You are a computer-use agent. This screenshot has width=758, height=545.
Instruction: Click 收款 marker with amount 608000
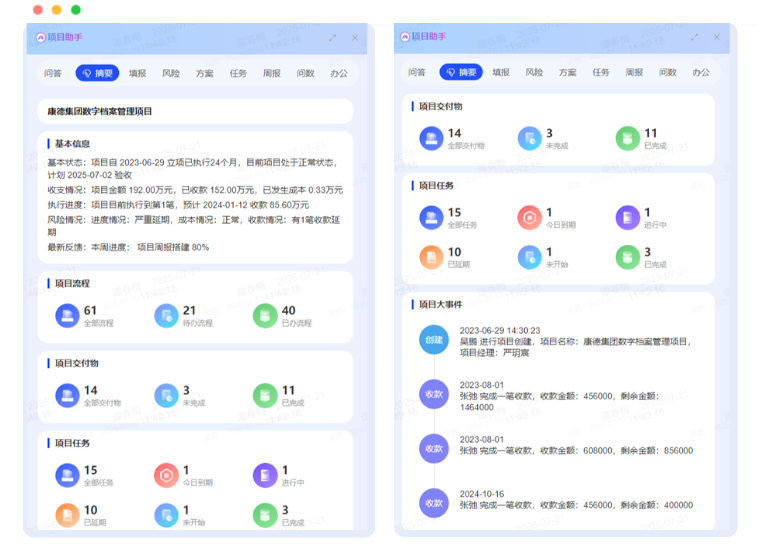pos(434,449)
